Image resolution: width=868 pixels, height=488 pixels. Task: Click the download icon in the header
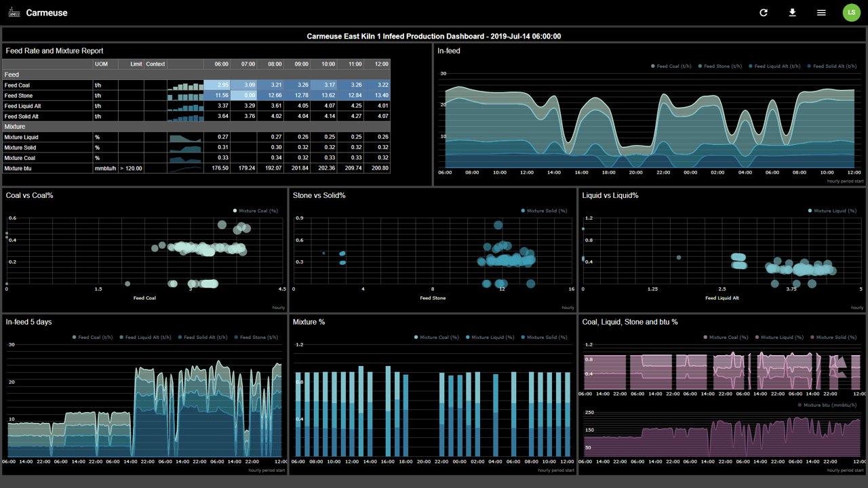tap(792, 13)
